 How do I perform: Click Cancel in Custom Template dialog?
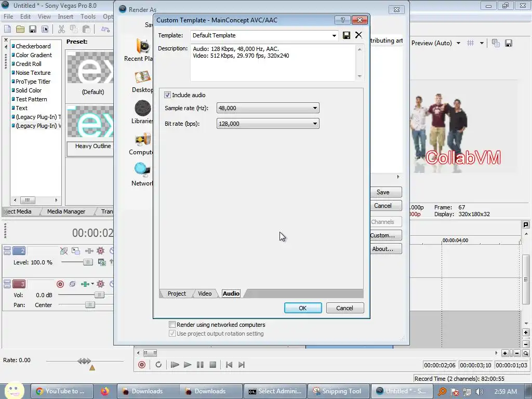click(x=345, y=308)
